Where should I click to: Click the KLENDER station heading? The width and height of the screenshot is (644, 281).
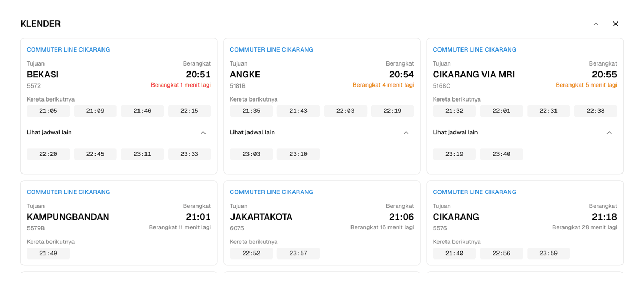tap(40, 24)
